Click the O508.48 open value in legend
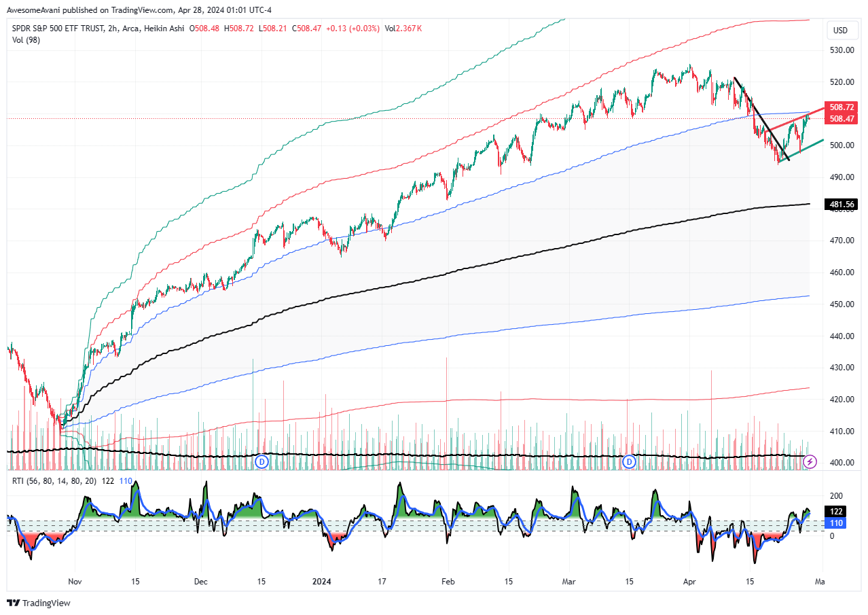The image size is (868, 615). (x=204, y=29)
